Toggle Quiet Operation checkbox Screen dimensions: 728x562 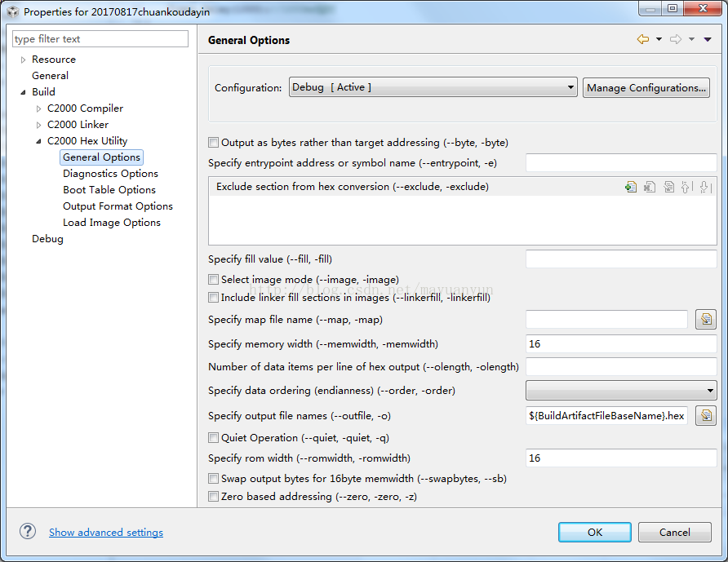coord(214,438)
